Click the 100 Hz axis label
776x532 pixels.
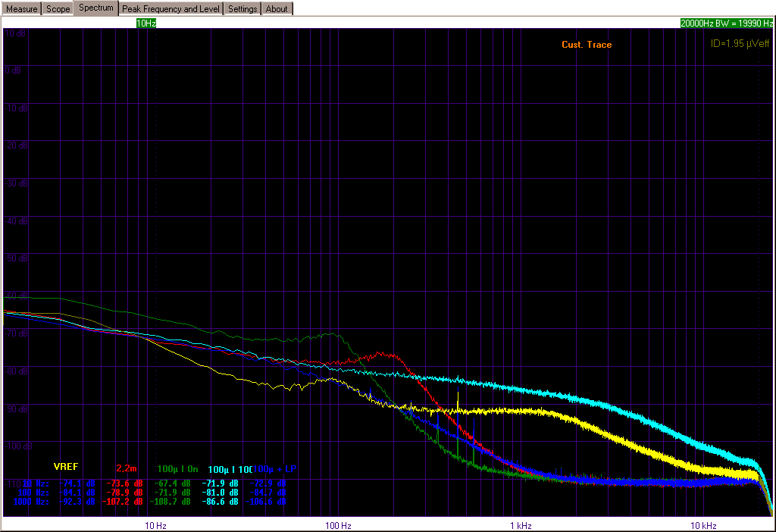tap(338, 526)
